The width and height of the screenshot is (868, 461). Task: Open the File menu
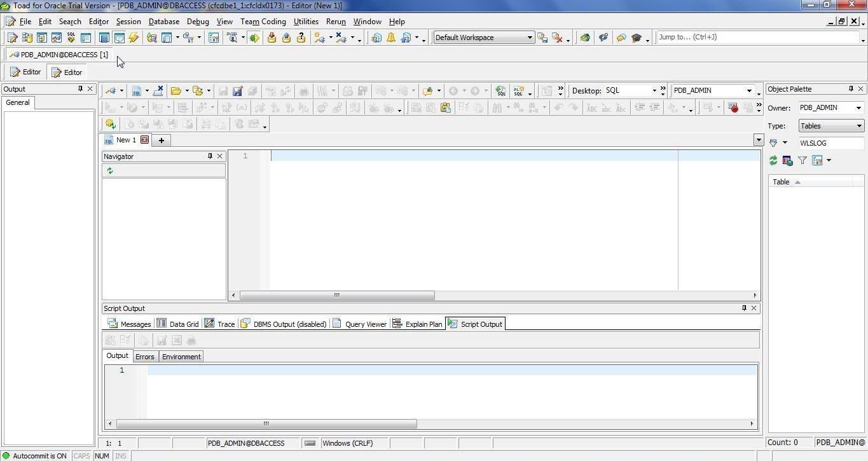25,21
